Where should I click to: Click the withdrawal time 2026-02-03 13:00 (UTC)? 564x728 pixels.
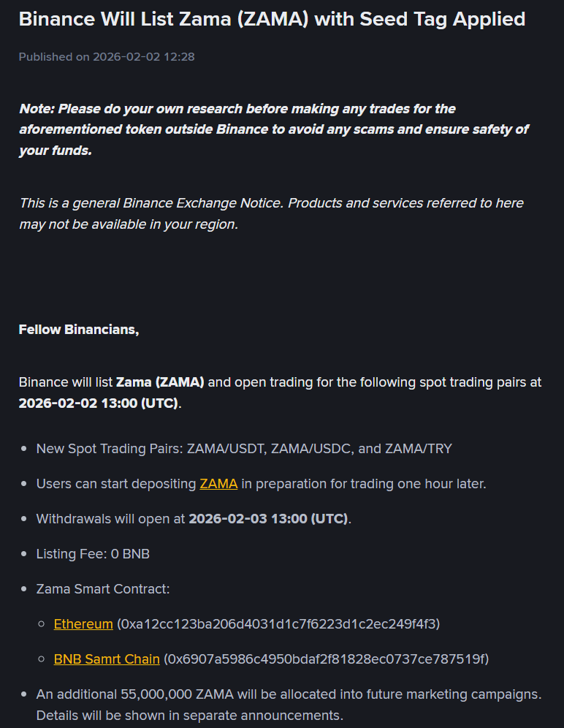pyautogui.click(x=269, y=519)
